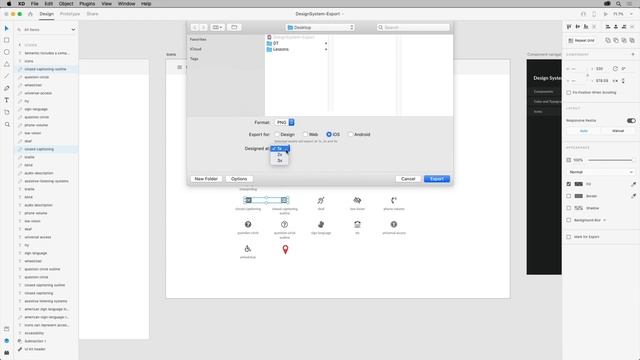Click the New Folder button
The width and height of the screenshot is (640, 360).
tap(206, 179)
